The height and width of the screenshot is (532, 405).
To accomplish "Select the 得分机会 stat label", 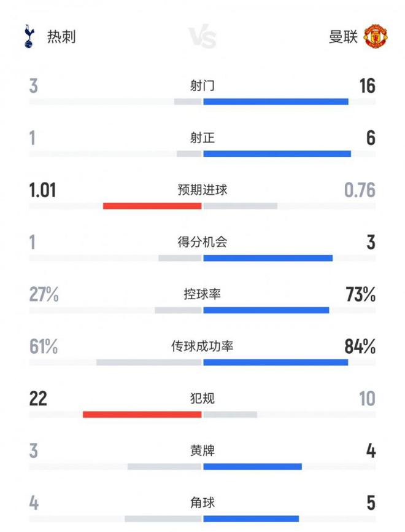I will coord(202,242).
